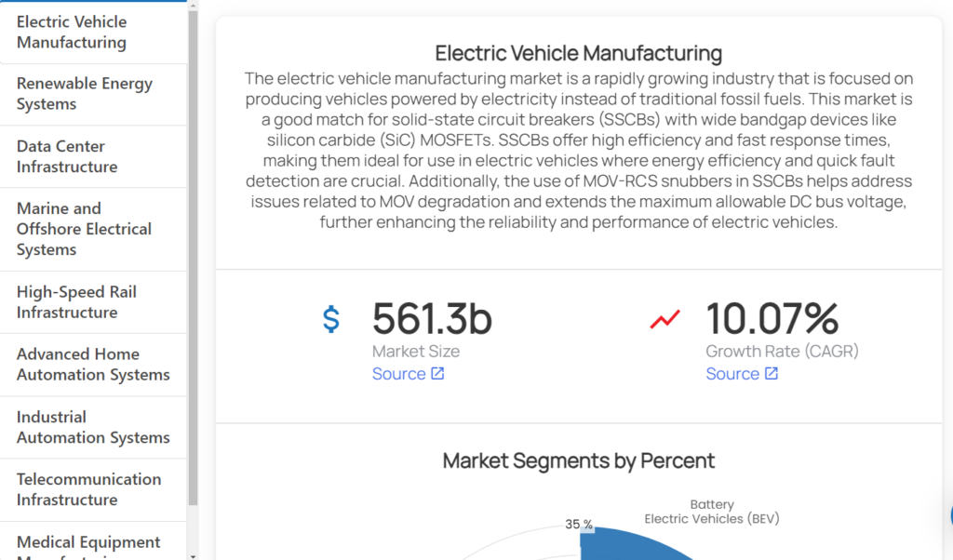Click the dollar sign market size icon
The height and width of the screenshot is (560, 953).
(x=331, y=319)
